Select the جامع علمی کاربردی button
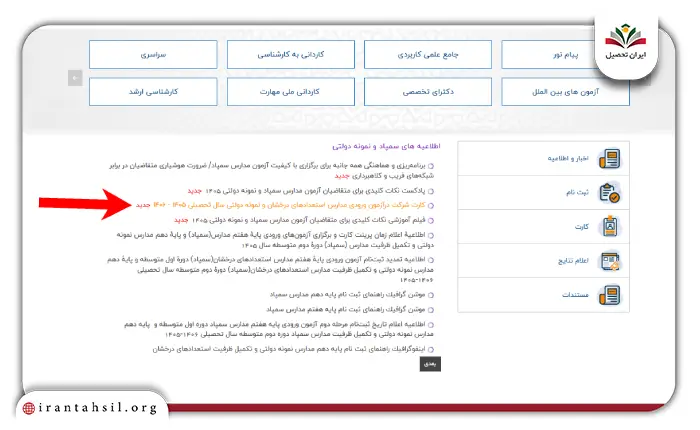The width and height of the screenshot is (700, 430). point(428,54)
